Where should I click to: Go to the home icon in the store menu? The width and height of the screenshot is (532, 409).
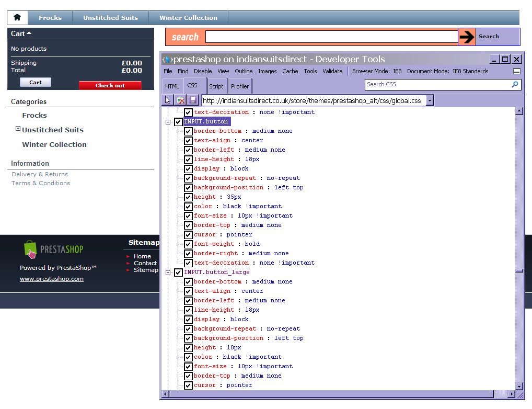pos(17,18)
